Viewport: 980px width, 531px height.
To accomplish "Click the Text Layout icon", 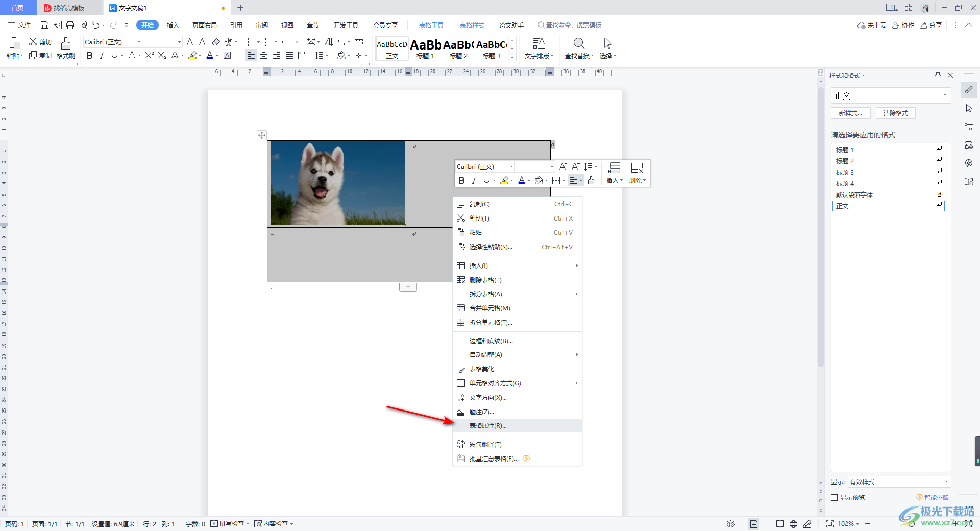I will point(539,43).
